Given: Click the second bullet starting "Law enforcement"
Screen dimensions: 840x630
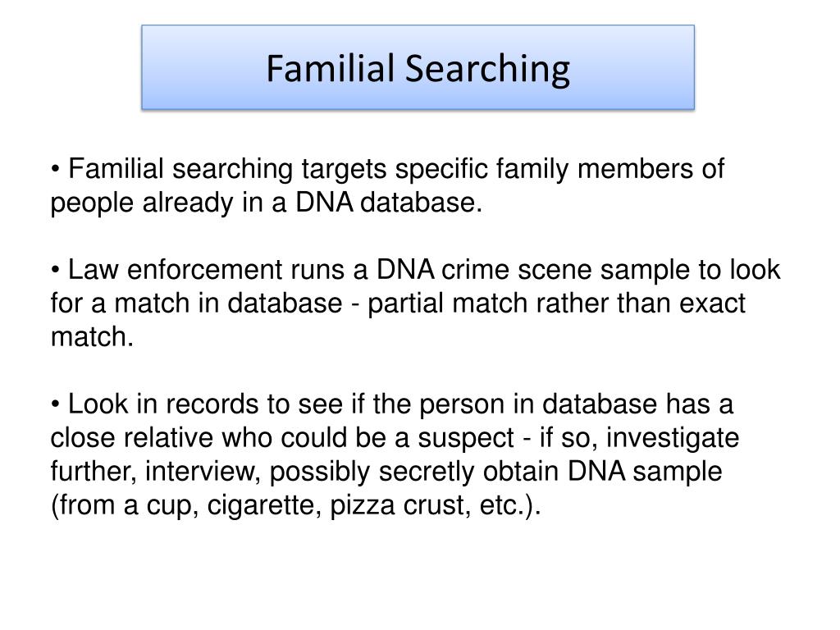Looking at the screenshot, I should click(415, 303).
